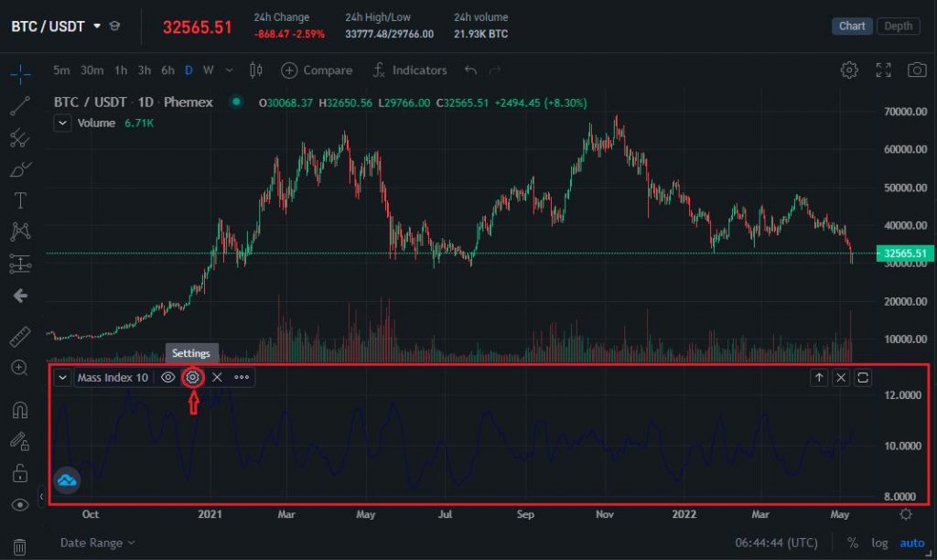Expand the Date Range dropdown
This screenshot has width=937, height=560.
click(96, 543)
